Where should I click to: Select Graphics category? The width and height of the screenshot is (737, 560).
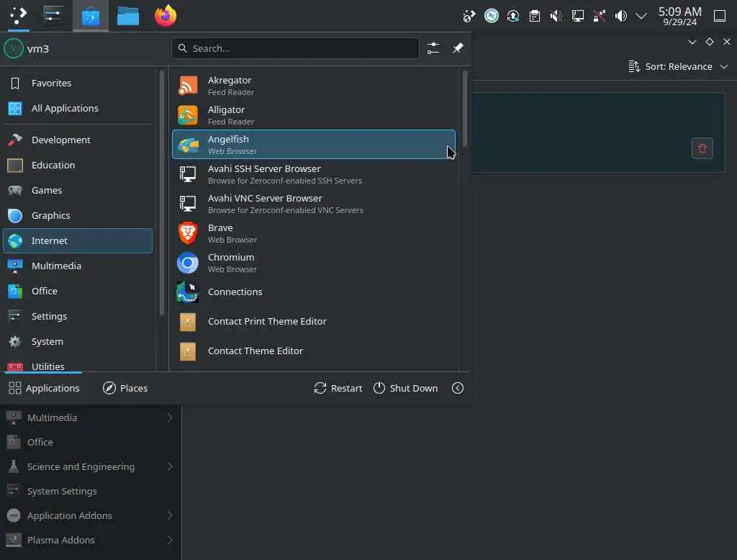[78, 215]
